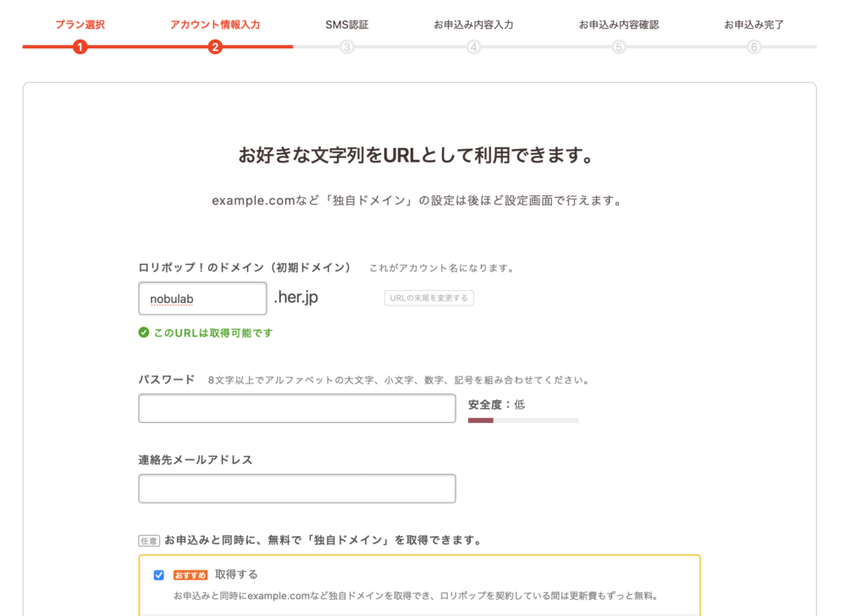Click the .her.jp domain suffix text

pos(295,298)
